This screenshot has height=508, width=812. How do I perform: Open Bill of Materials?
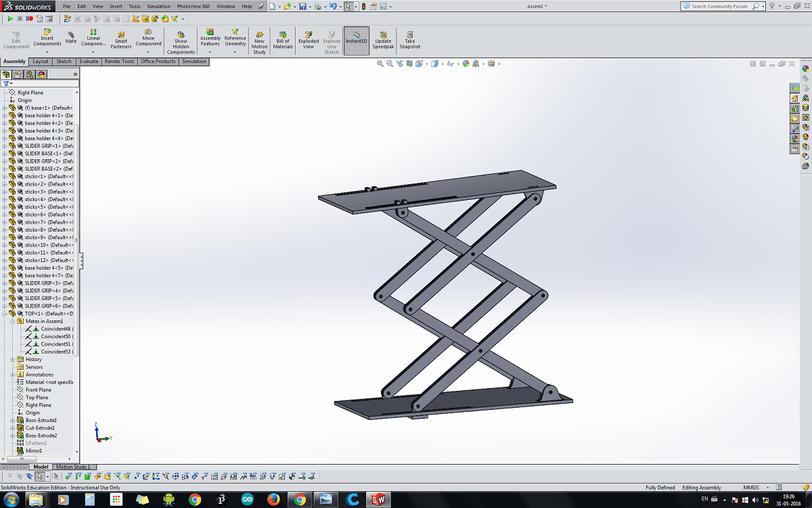[283, 40]
